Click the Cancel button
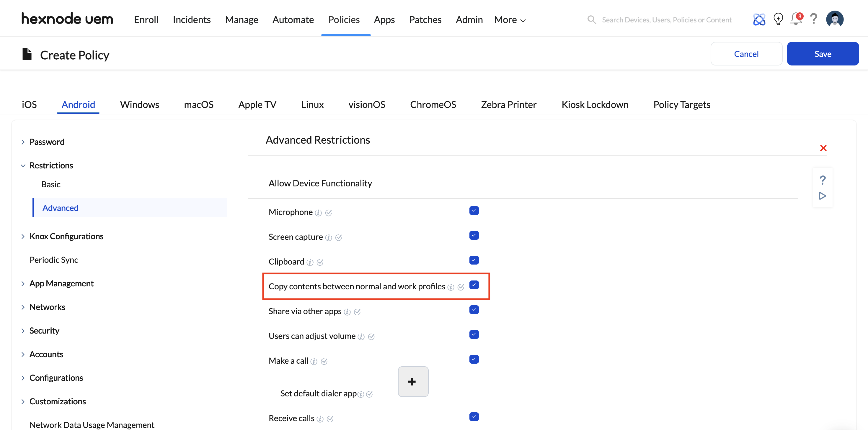The height and width of the screenshot is (430, 868). click(x=746, y=54)
